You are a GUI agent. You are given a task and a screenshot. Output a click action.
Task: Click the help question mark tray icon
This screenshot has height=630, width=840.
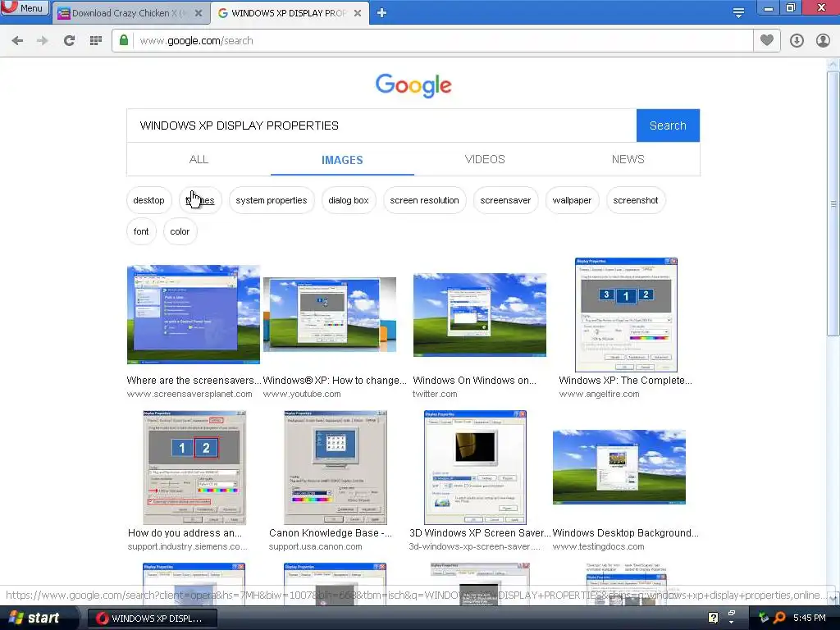pos(713,618)
